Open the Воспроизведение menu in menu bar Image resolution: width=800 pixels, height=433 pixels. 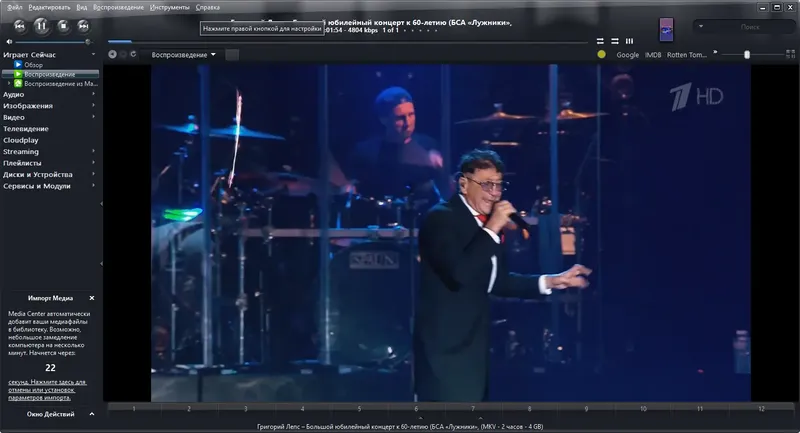[x=118, y=7]
